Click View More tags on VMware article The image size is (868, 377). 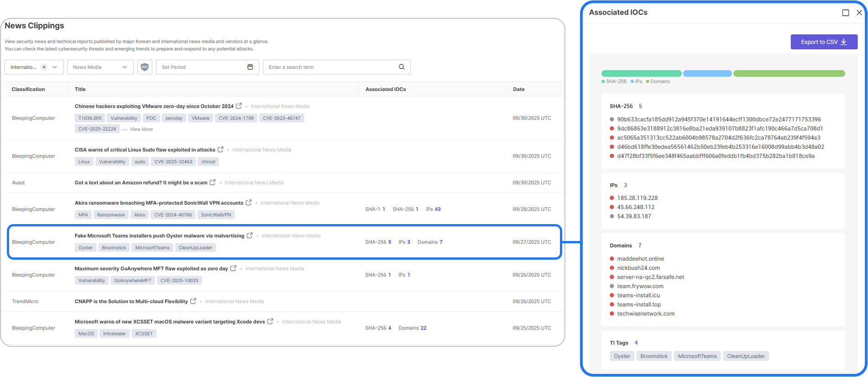click(141, 129)
